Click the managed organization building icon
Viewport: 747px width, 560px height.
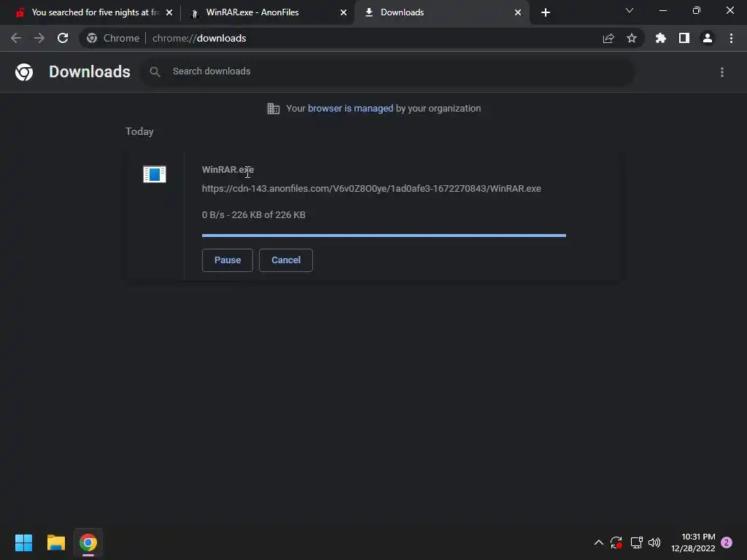click(274, 109)
